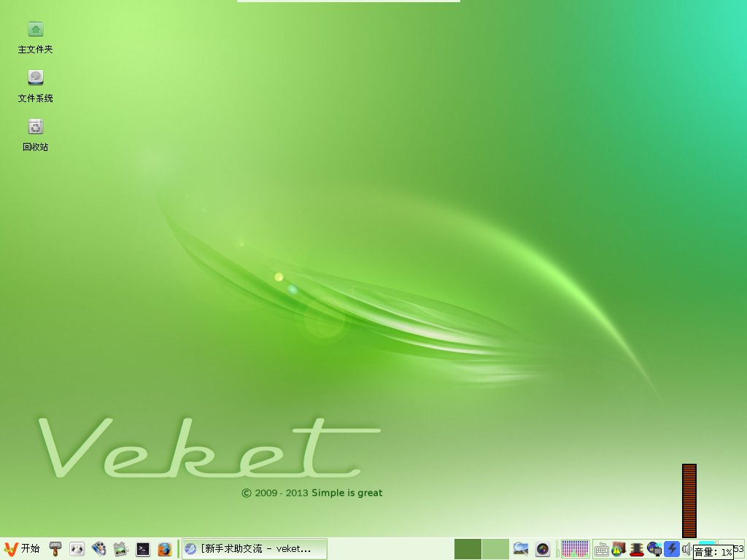This screenshot has height=560, width=747.
Task: Click the speaker volume tray icon
Action: [x=686, y=549]
